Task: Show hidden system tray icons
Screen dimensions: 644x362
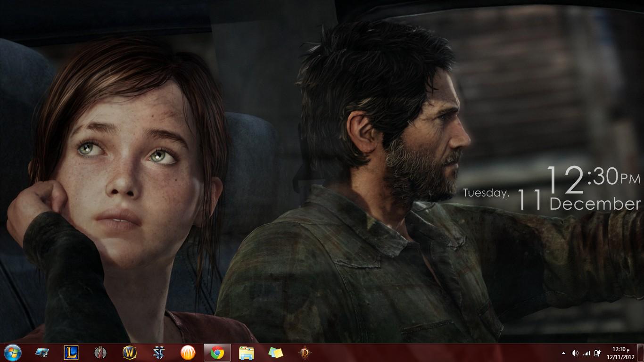Action: [563, 353]
